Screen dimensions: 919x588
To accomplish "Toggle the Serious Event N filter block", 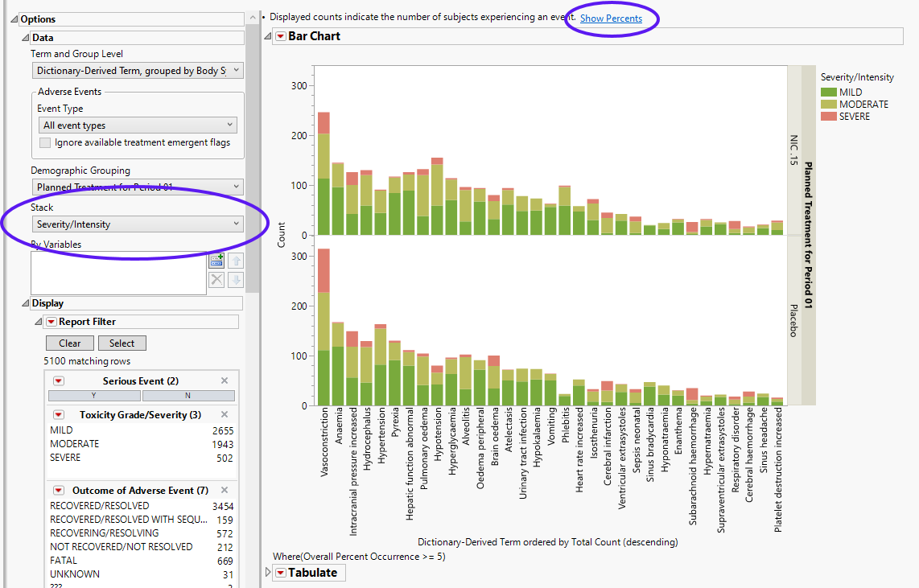I will coord(188,396).
